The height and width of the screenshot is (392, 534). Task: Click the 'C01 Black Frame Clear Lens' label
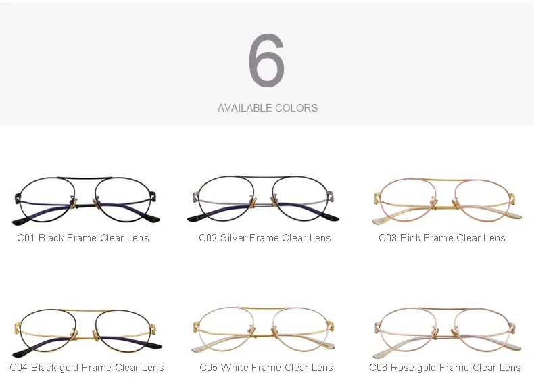pos(83,238)
